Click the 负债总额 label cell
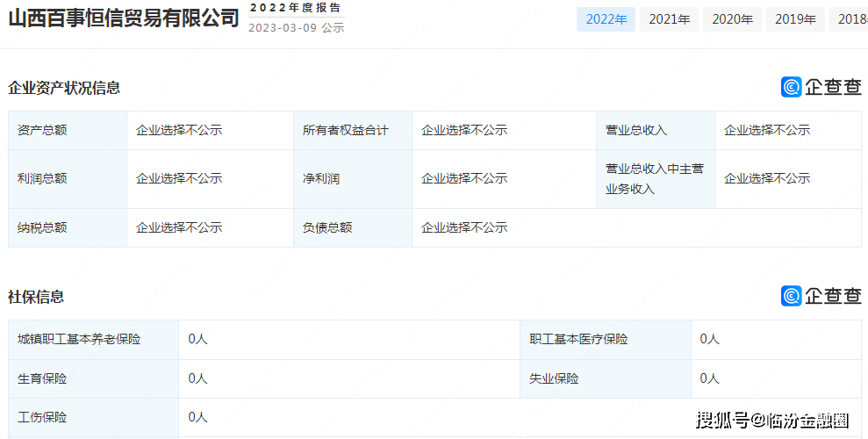 pyautogui.click(x=353, y=227)
